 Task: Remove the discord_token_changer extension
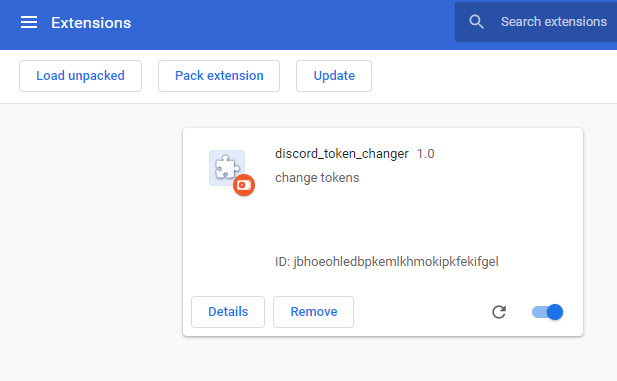[x=314, y=312]
